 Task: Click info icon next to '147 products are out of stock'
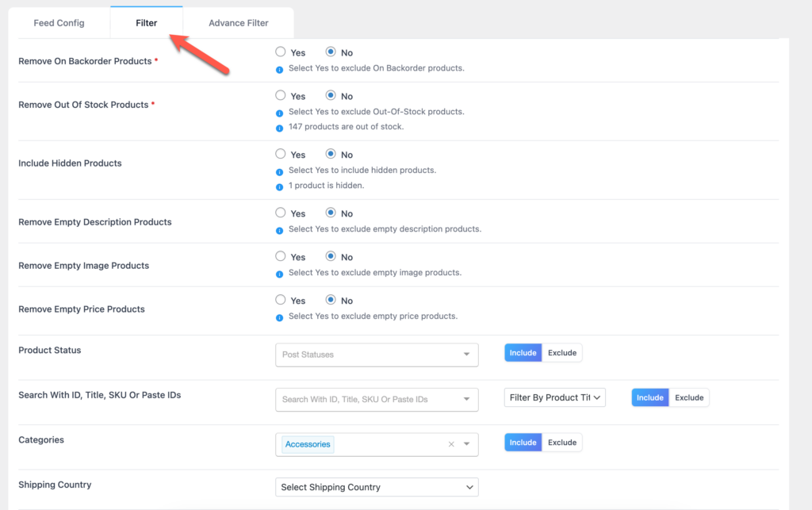279,128
